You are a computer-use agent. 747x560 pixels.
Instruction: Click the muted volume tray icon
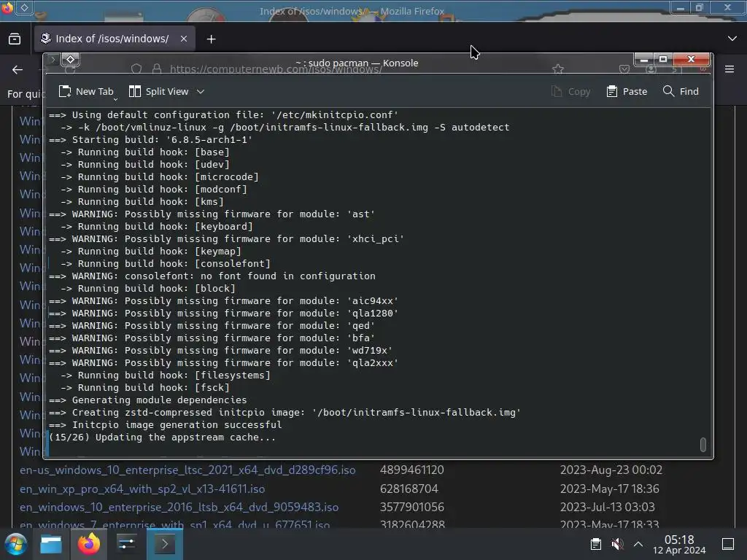tap(617, 544)
